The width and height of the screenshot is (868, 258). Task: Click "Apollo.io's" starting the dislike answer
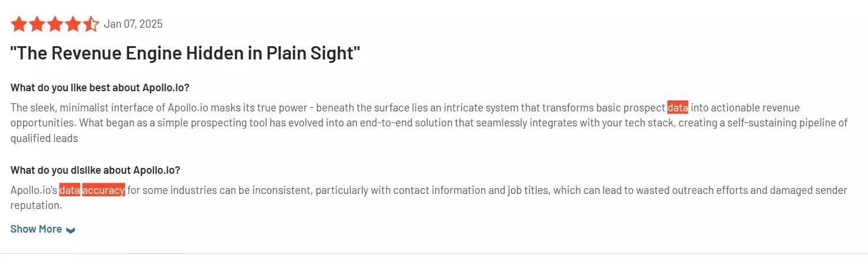click(34, 190)
